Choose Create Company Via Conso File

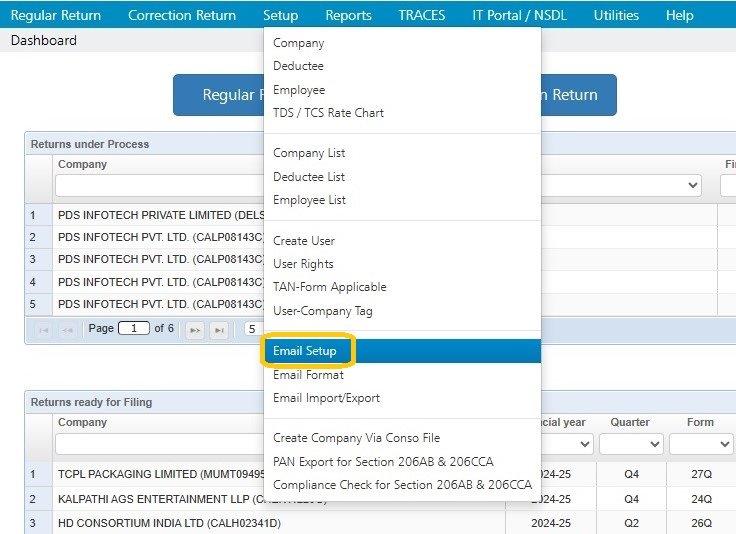(x=356, y=438)
